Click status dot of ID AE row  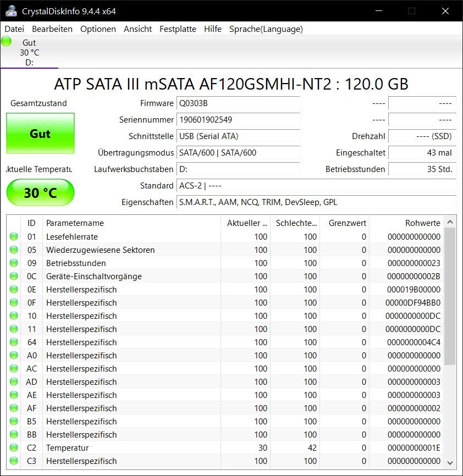(14, 395)
